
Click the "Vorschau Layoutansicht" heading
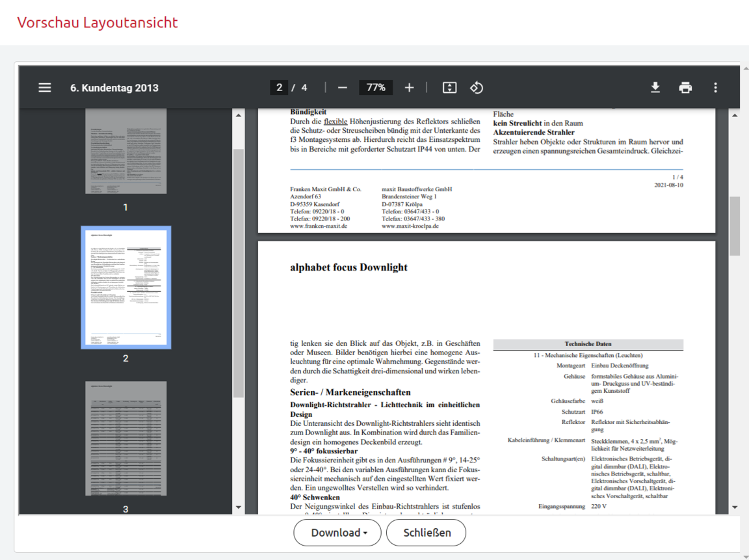click(x=98, y=23)
